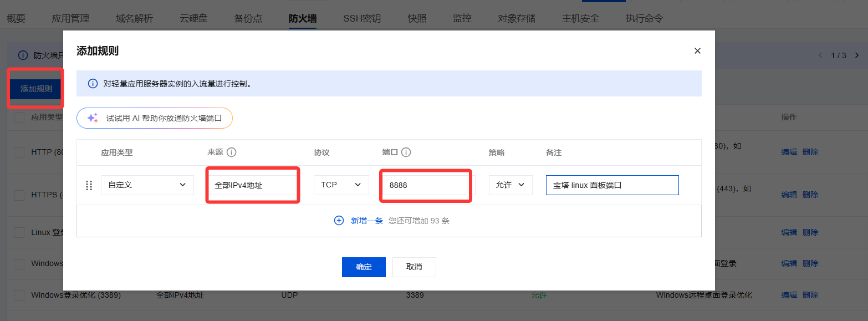The width and height of the screenshot is (868, 321).
Task: Toggle the select-all header checkbox
Action: (x=19, y=118)
